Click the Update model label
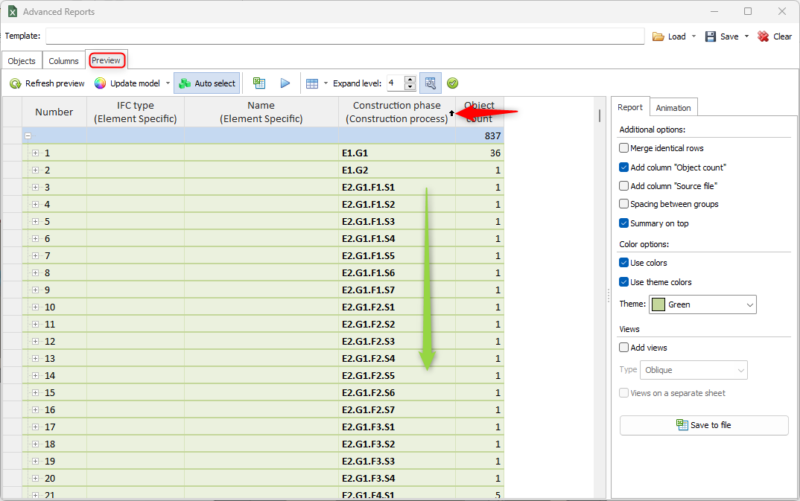This screenshot has width=800, height=501. pyautogui.click(x=135, y=83)
